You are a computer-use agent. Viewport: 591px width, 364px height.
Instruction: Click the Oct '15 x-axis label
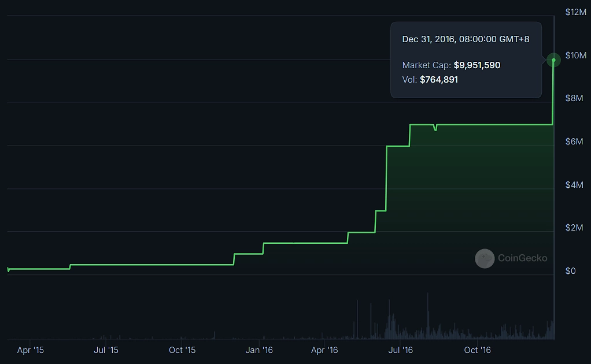pos(182,350)
